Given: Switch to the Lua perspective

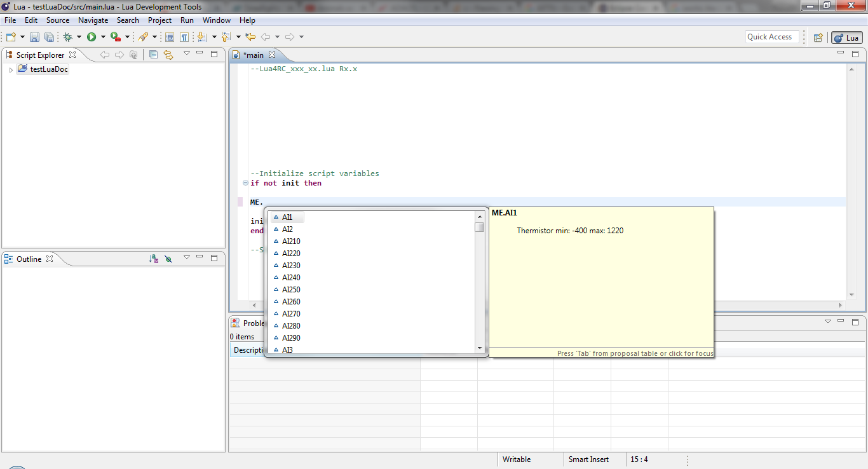Looking at the screenshot, I should point(847,37).
